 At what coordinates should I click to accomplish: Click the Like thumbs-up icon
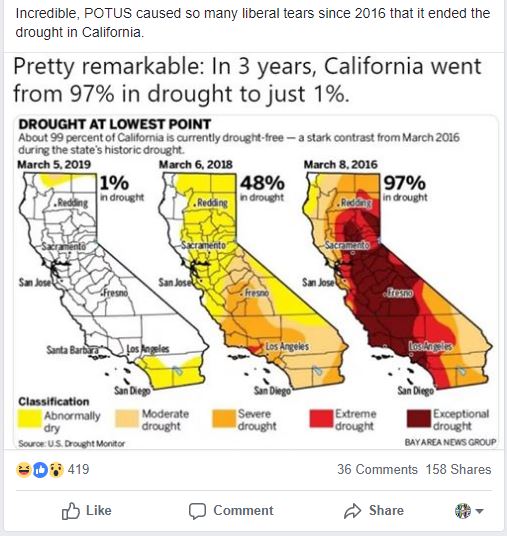(71, 511)
